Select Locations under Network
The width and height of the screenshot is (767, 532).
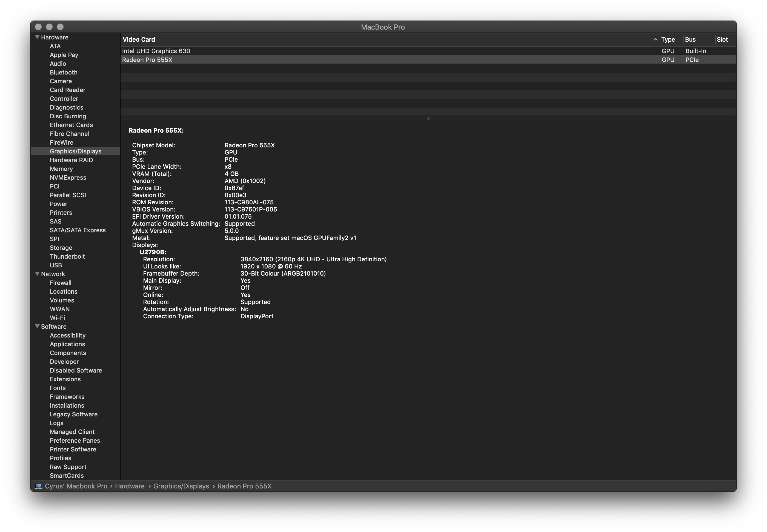(x=63, y=291)
